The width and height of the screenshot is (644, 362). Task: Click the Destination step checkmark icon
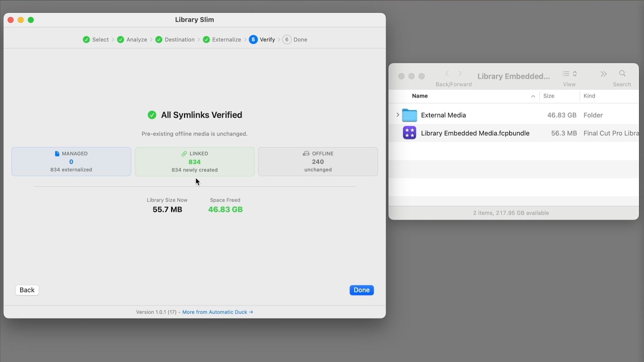(x=159, y=40)
